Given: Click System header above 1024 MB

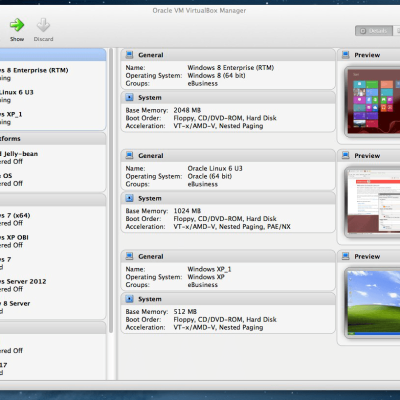Looking at the screenshot, I should 228,198.
